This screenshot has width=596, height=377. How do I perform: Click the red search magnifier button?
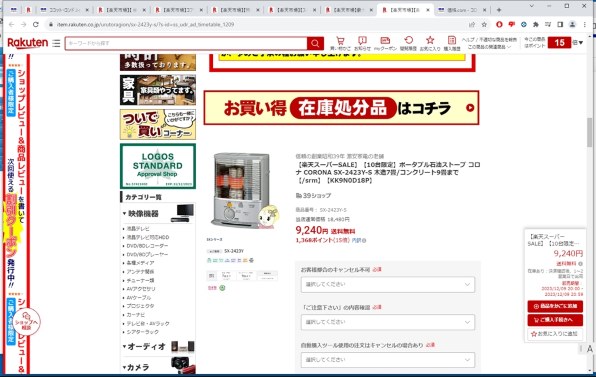coord(315,43)
